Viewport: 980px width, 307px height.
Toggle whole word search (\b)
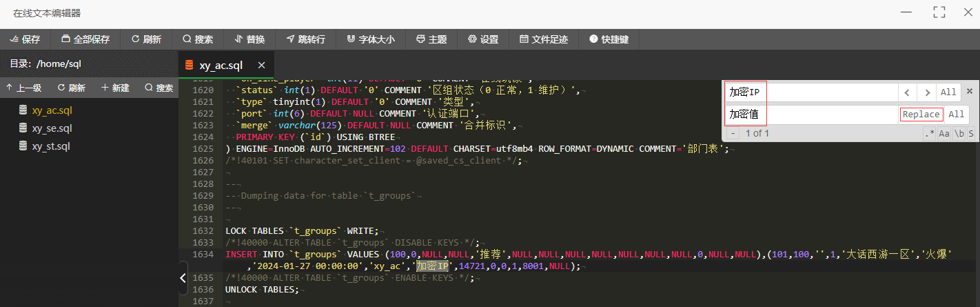point(958,133)
